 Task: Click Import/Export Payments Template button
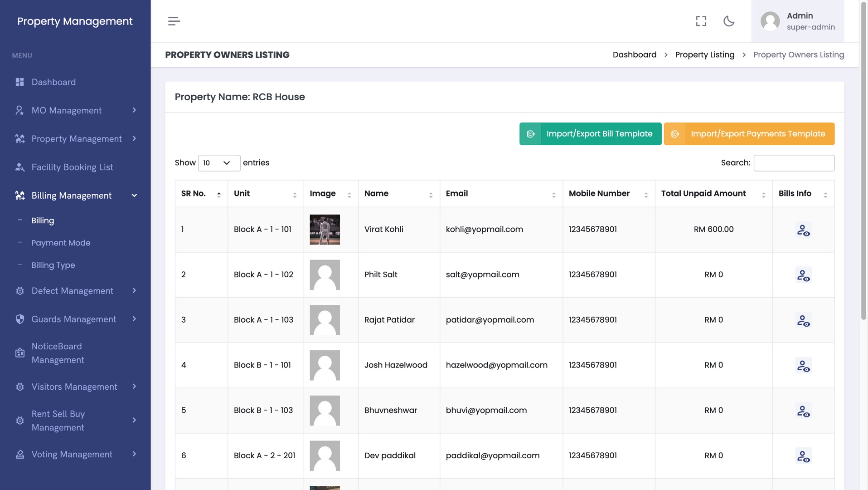pos(749,134)
